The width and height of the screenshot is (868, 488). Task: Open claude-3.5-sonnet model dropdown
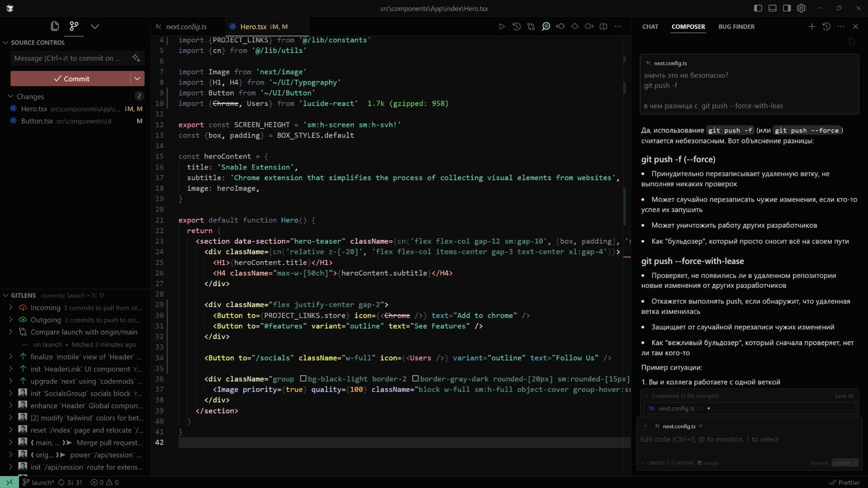click(667, 463)
